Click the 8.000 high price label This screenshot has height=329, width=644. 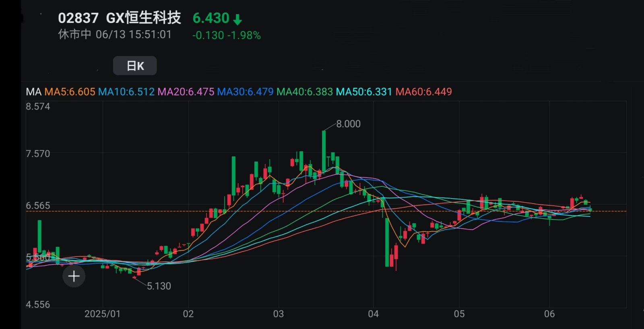[349, 124]
